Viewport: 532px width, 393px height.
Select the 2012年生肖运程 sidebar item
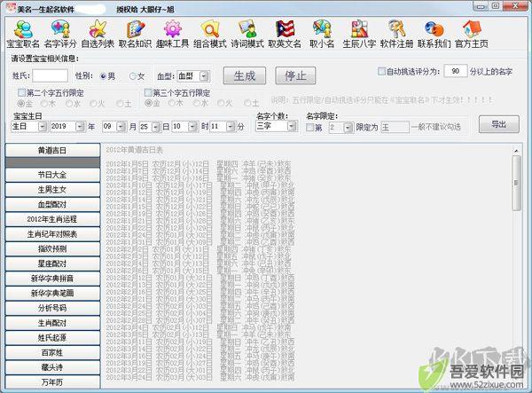(52, 219)
